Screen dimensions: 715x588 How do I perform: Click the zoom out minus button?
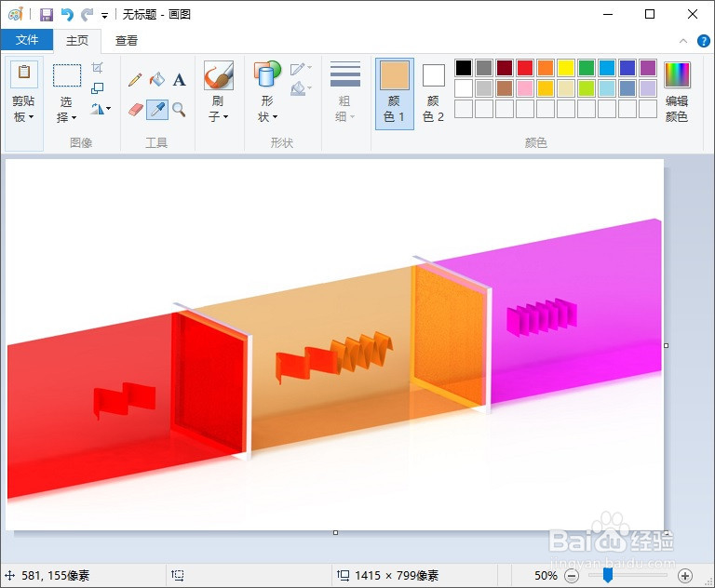tap(572, 576)
